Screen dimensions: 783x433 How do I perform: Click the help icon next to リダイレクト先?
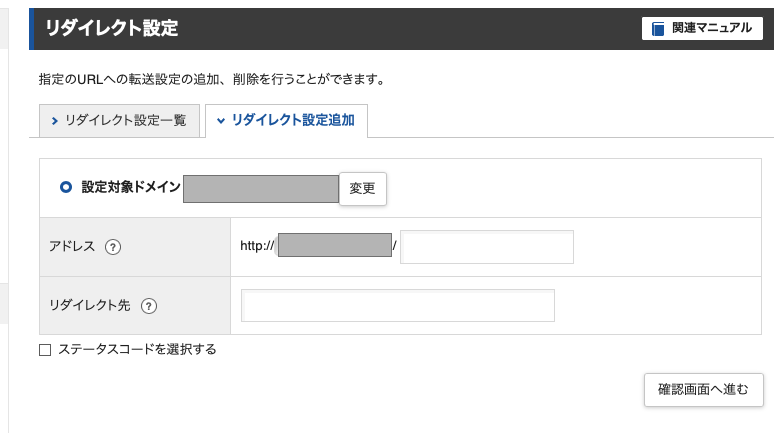[x=149, y=306]
